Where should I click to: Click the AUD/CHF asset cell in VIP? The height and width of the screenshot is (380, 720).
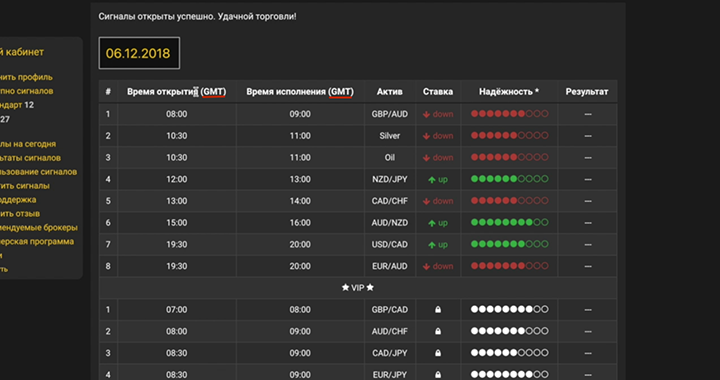[x=389, y=331]
